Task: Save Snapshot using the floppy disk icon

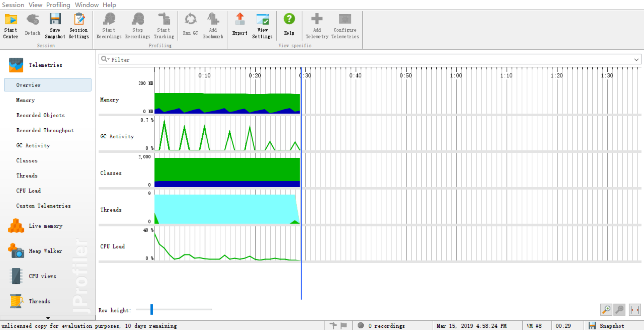Action: (55, 19)
